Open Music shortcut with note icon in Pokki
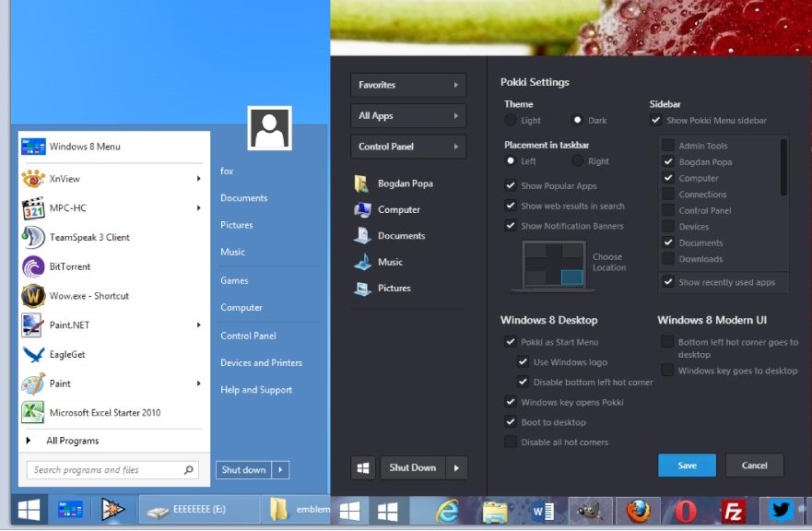812x531 pixels. (x=379, y=262)
